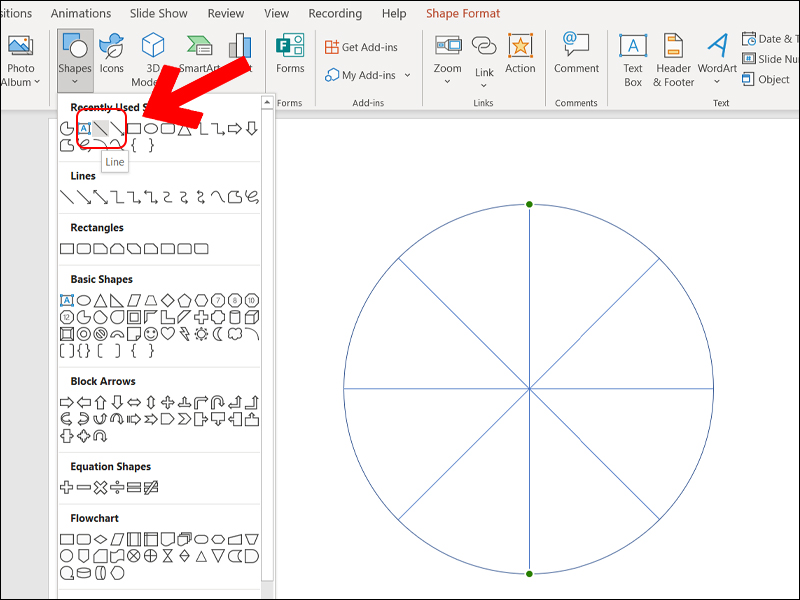Click the Action button in Links group
This screenshot has width=800, height=600.
[x=520, y=53]
